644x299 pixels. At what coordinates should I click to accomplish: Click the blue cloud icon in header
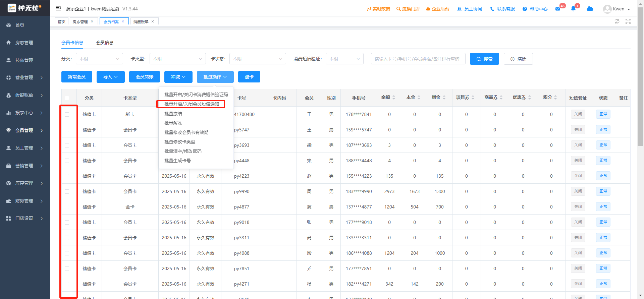(590, 9)
